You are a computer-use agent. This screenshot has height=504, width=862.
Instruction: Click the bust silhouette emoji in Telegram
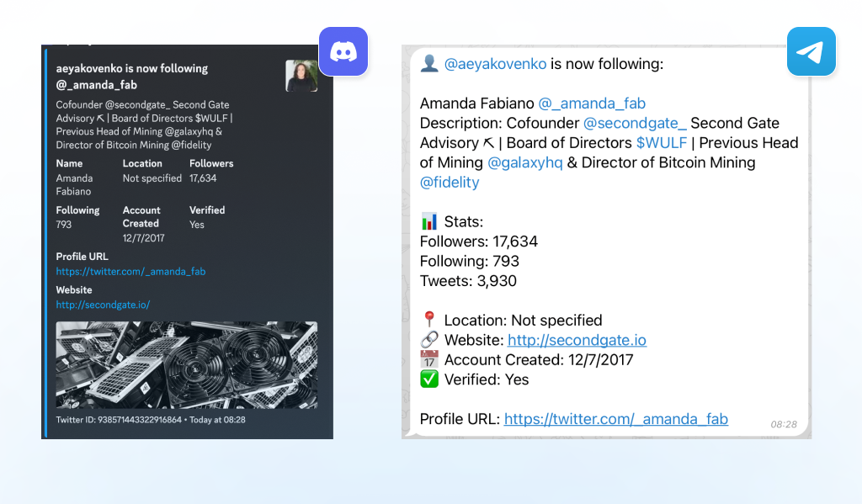click(x=429, y=64)
